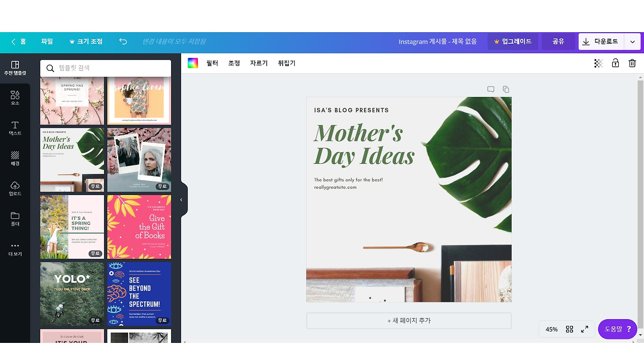Viewport: 644px width, 362px height.
Task: Select the 텍스트 (Text) sidebar icon
Action: pos(15,129)
